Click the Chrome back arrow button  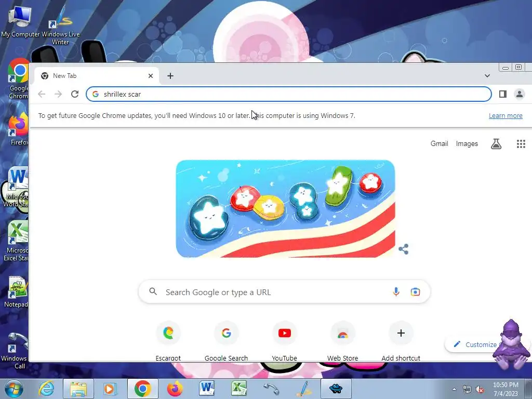tap(42, 94)
